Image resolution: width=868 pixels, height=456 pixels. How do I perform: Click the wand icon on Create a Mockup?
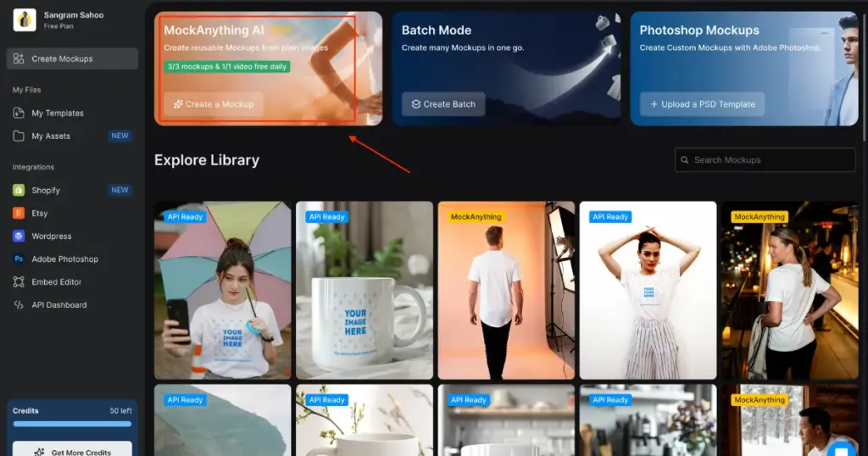[178, 104]
